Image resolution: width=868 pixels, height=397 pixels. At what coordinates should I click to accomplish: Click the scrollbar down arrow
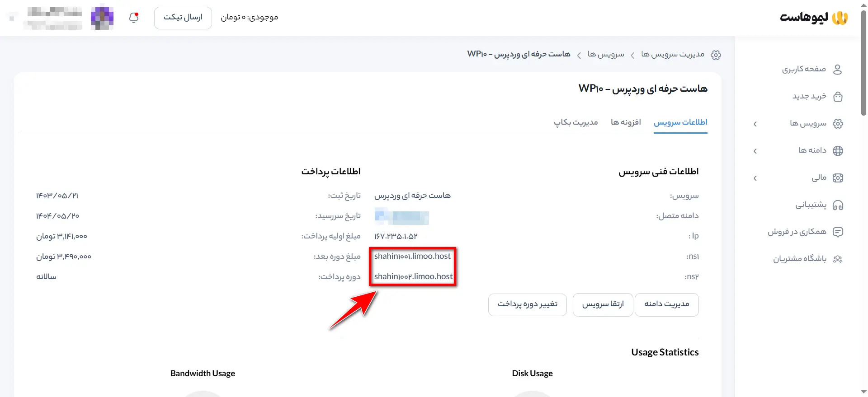(x=863, y=392)
